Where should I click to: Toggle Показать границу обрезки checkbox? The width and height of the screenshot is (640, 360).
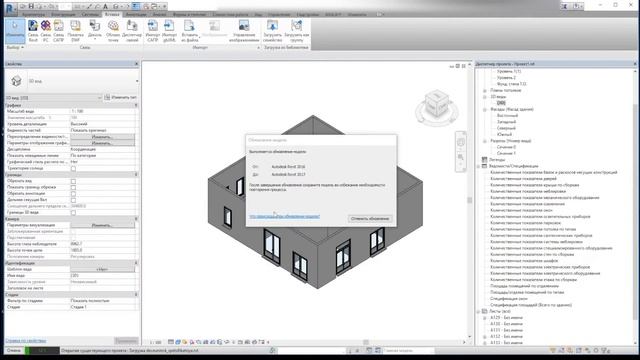pyautogui.click(x=73, y=187)
